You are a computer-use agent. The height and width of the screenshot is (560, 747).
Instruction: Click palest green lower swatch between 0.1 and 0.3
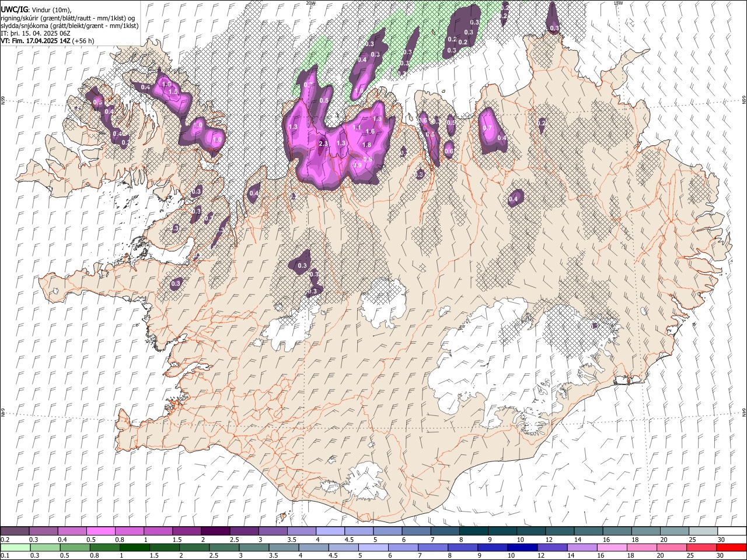point(15,547)
